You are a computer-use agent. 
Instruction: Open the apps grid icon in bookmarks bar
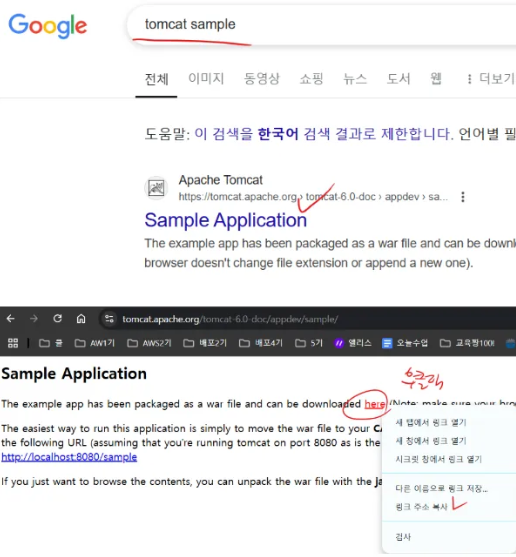click(13, 343)
